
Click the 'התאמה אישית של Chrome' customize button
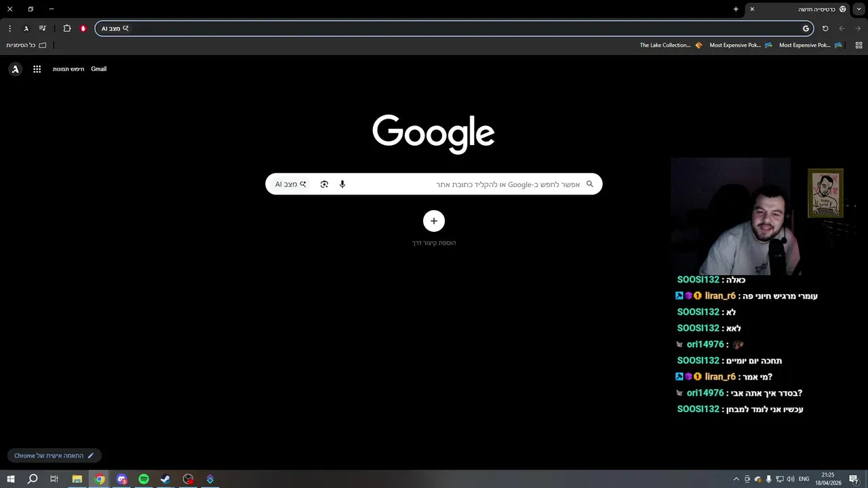54,455
